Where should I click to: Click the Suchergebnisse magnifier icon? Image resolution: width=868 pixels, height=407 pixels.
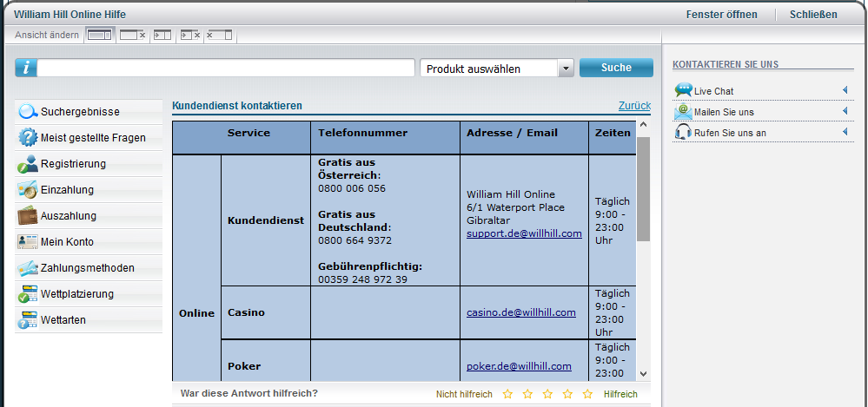coord(28,112)
